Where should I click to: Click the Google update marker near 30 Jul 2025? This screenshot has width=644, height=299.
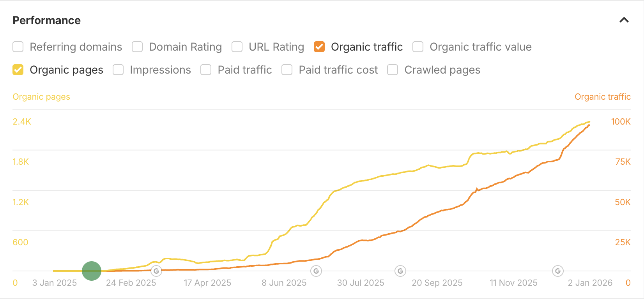pos(400,271)
